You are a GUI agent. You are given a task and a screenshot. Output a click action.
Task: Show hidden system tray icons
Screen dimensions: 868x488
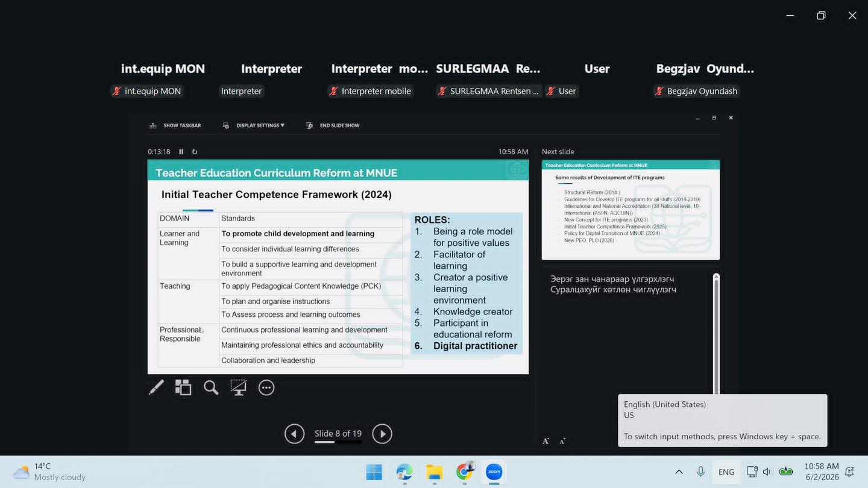point(679,472)
